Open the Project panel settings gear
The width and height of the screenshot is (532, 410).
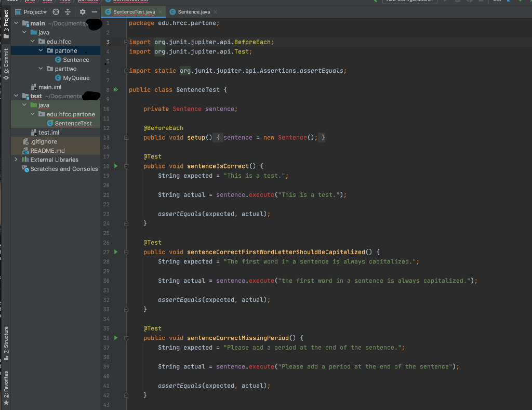pyautogui.click(x=83, y=12)
